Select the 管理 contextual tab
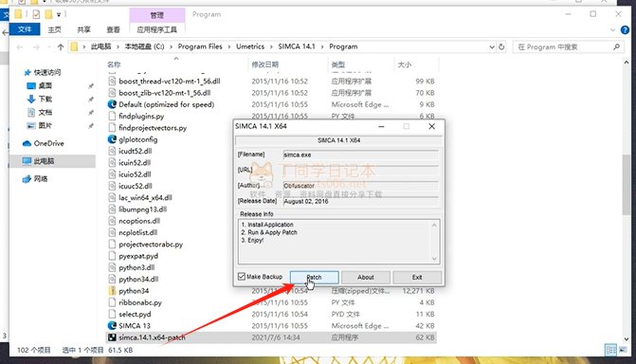636x364 pixels. [157, 15]
